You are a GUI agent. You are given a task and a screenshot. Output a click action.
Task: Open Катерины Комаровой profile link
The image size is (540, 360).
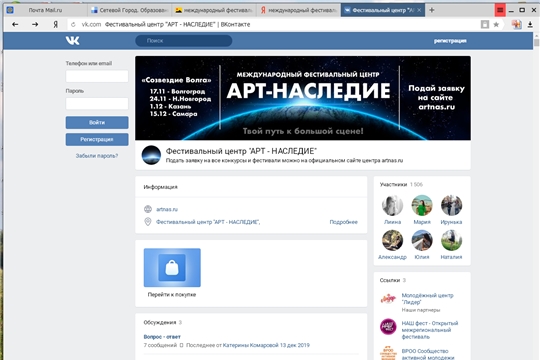(250, 345)
